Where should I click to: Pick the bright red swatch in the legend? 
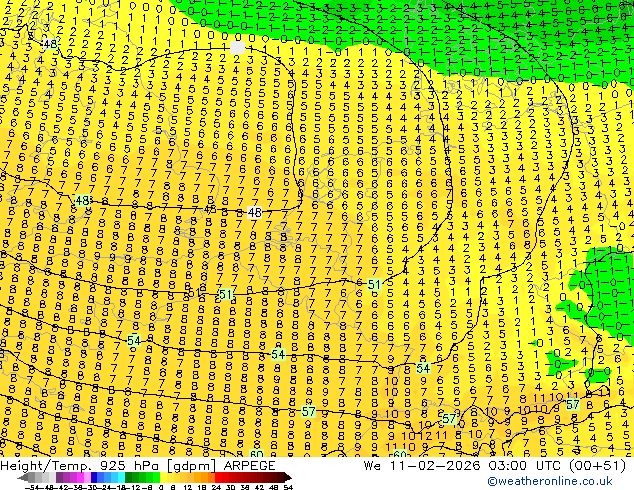click(x=219, y=477)
